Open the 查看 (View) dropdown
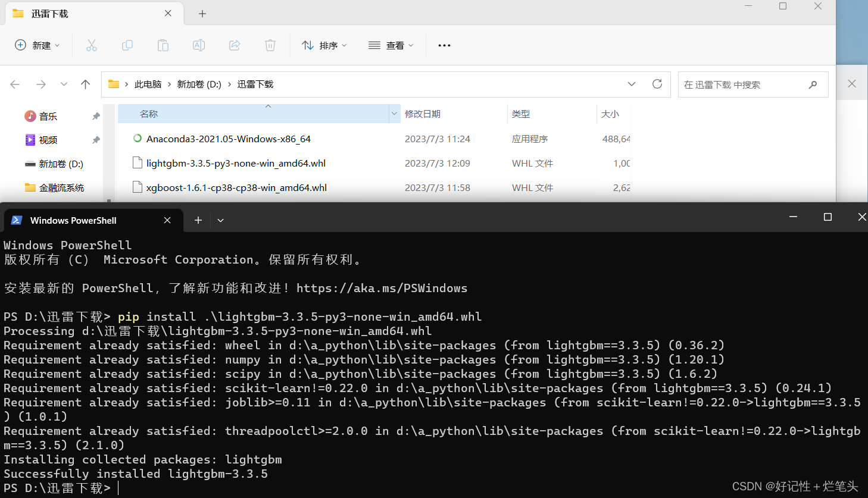Image resolution: width=868 pixels, height=498 pixels. (x=391, y=45)
